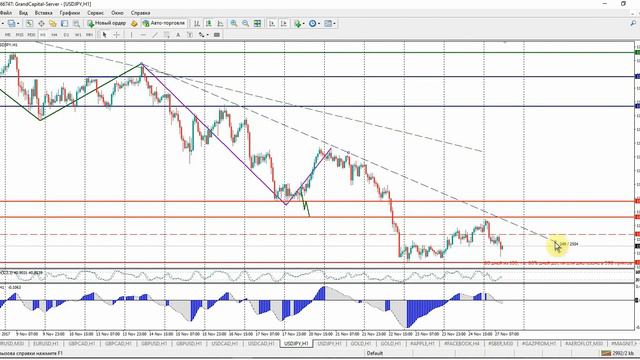Expand the arrows tool dropdown arrow
This screenshot has height=360, width=640.
[208, 35]
